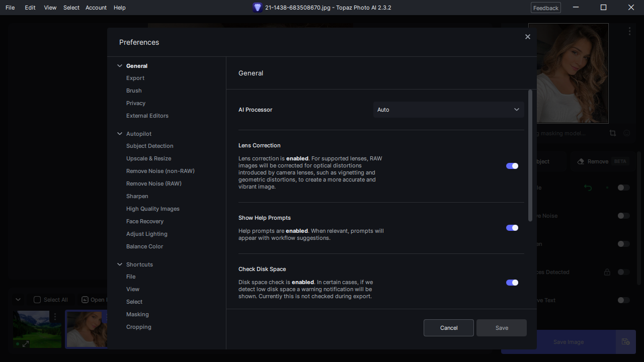
Task: Click the Topaz Photo AI logo icon
Action: pos(257,8)
